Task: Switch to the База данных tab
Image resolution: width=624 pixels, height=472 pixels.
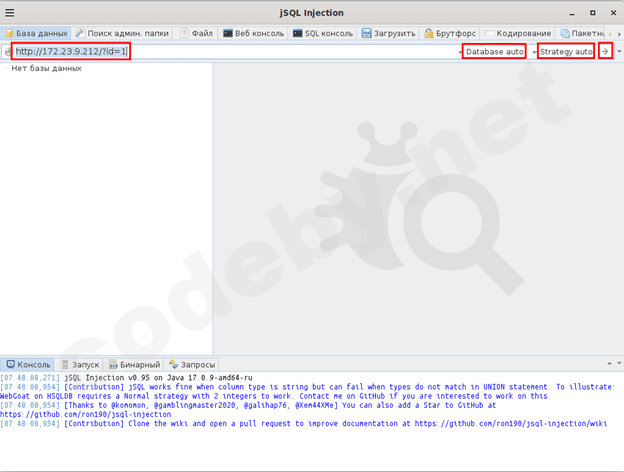Action: 36,33
